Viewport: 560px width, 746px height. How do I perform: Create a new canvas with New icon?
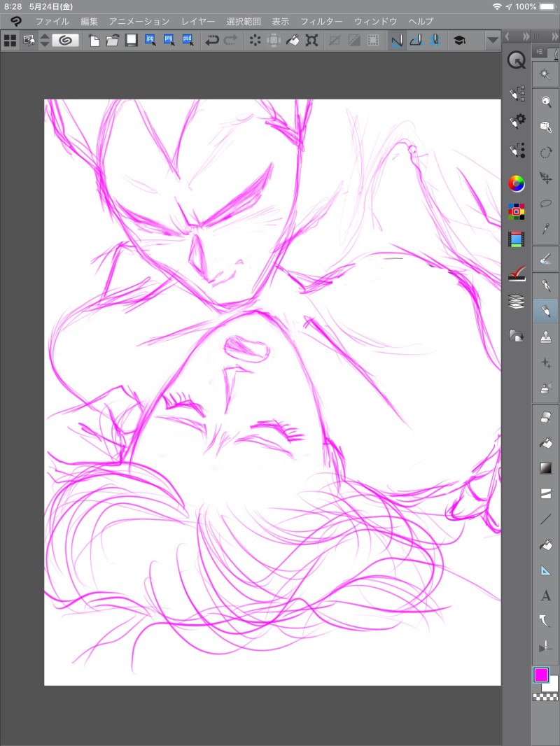click(x=94, y=41)
